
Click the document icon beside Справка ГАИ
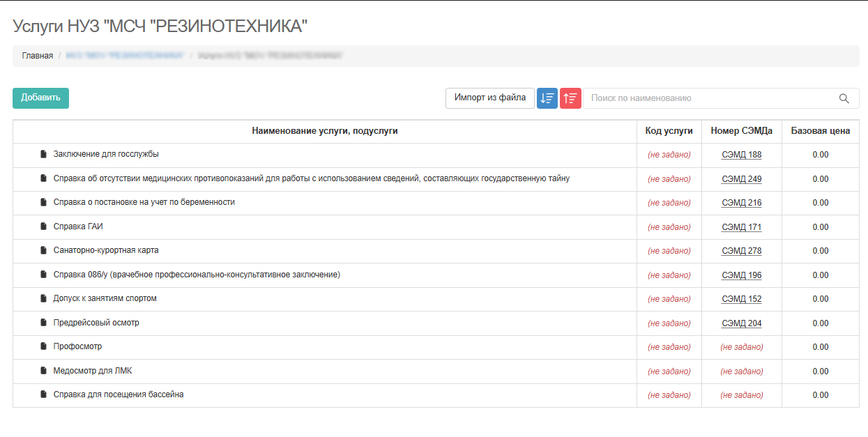pyautogui.click(x=44, y=227)
